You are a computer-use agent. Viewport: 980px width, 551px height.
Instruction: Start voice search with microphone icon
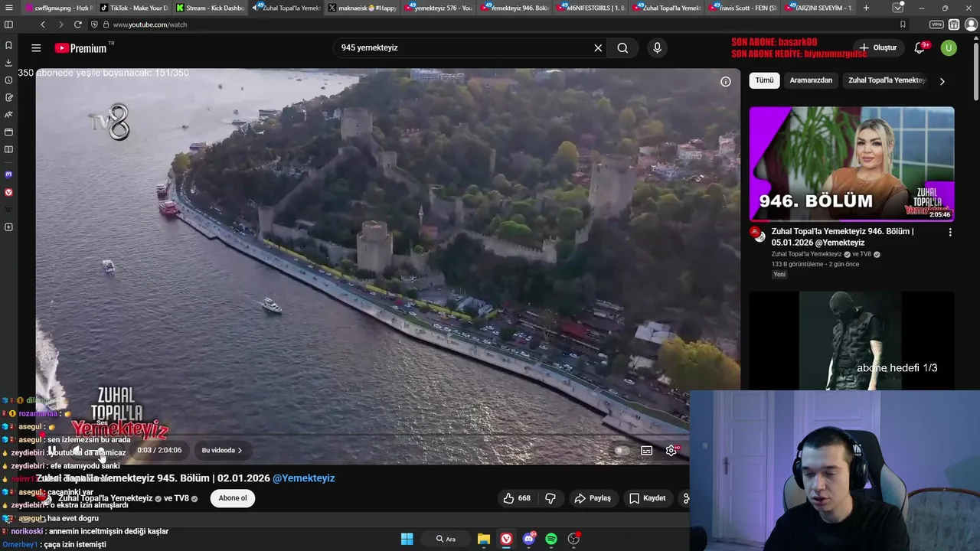point(657,48)
